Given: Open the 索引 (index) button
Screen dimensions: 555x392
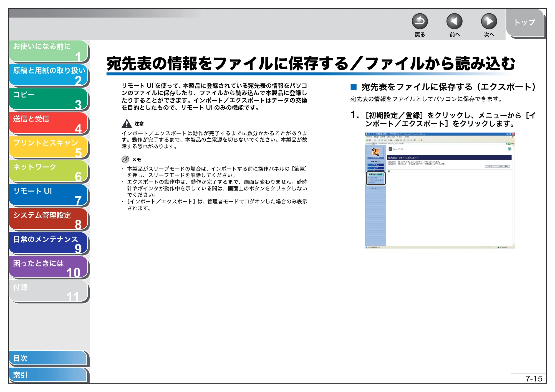Looking at the screenshot, I should tap(49, 375).
